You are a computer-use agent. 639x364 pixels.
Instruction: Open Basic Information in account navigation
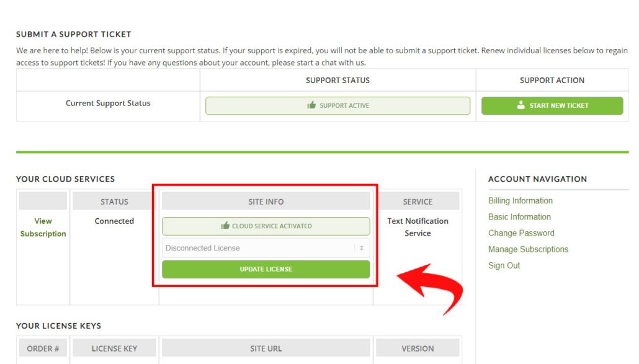(519, 217)
